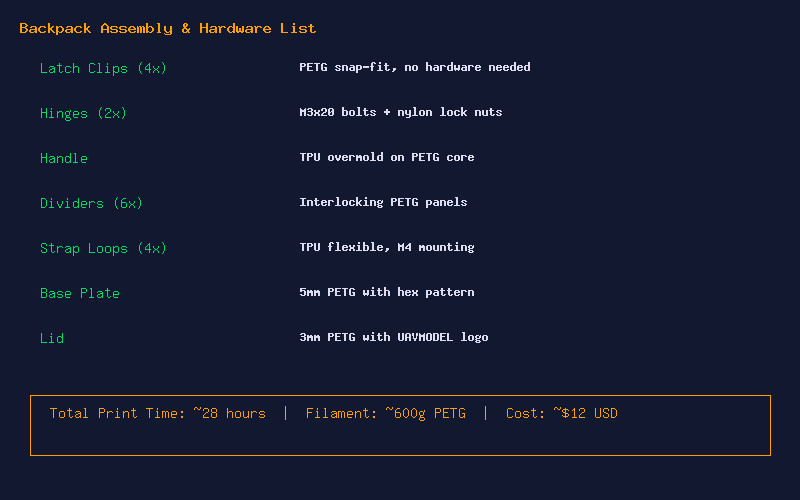
Task: Select the 'Backpack Assembly & Hardware List' heading
Action: tap(167, 29)
